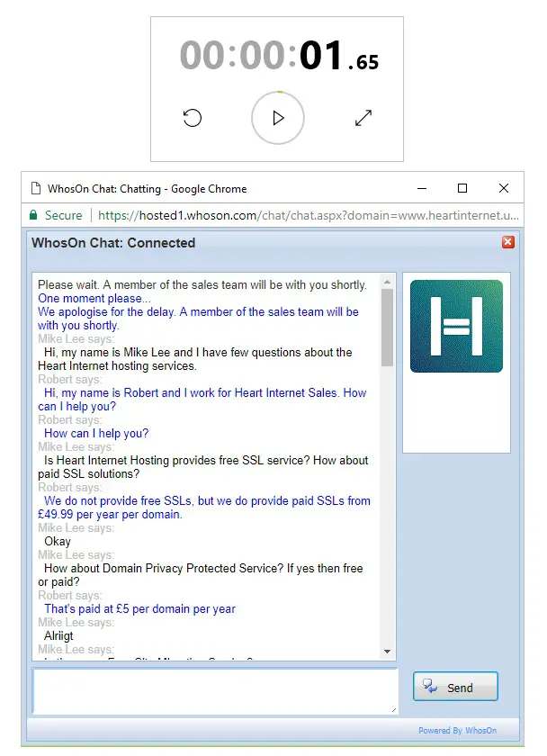Click the message 'One moment please...'
547x756 pixels.
click(x=94, y=299)
